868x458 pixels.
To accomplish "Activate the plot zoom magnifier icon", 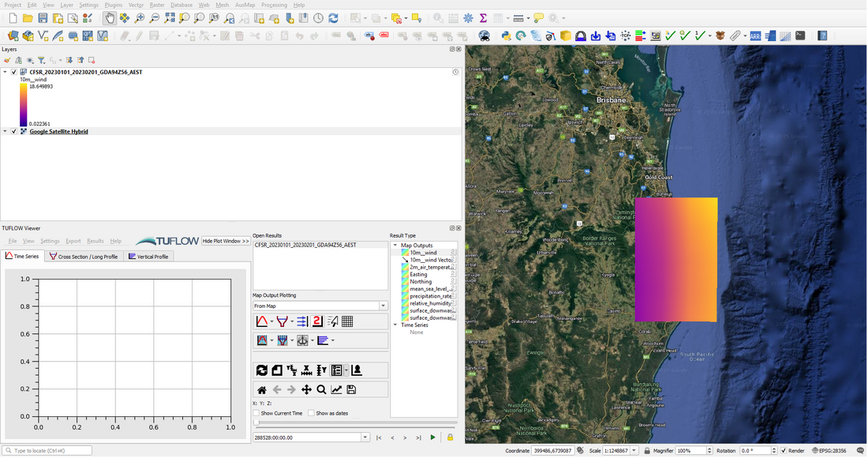I will click(322, 389).
